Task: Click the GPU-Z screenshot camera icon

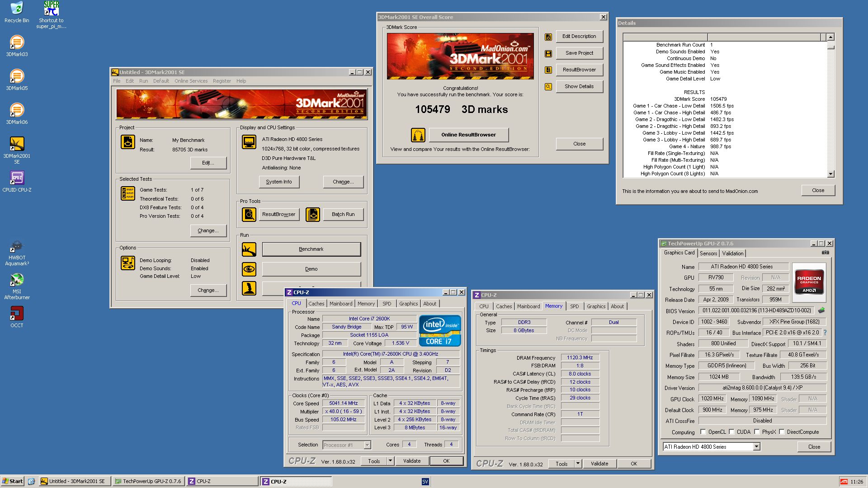Action: pos(825,253)
